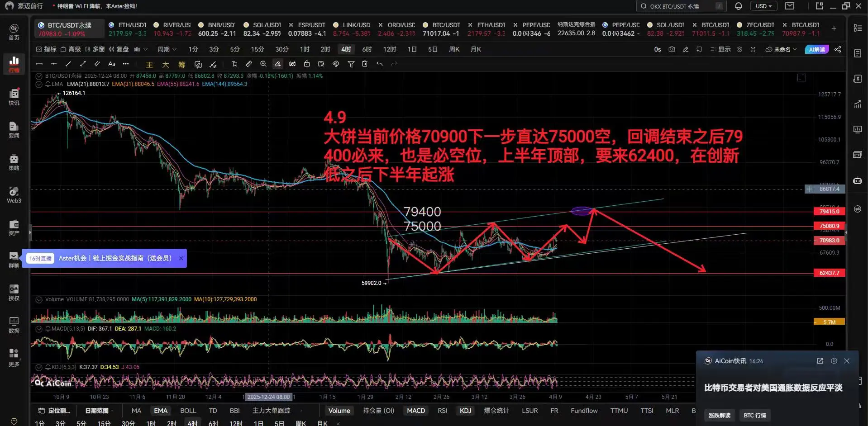Select the 1日 timeframe in top bar
The width and height of the screenshot is (868, 426).
tap(412, 49)
